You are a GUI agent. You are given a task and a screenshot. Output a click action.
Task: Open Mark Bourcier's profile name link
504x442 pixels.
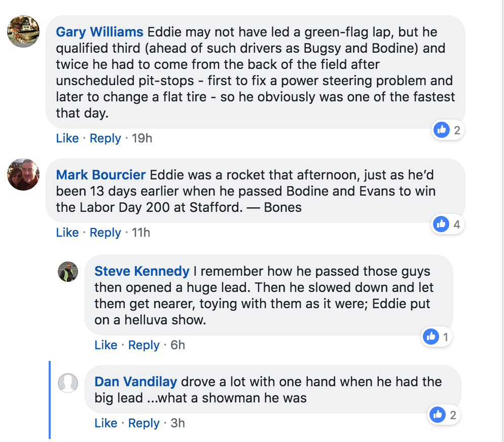coord(100,175)
